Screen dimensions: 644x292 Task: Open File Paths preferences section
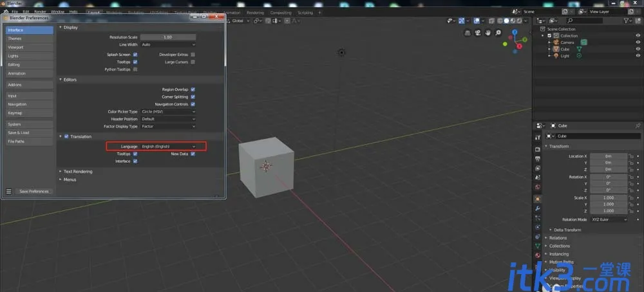pyautogui.click(x=29, y=141)
